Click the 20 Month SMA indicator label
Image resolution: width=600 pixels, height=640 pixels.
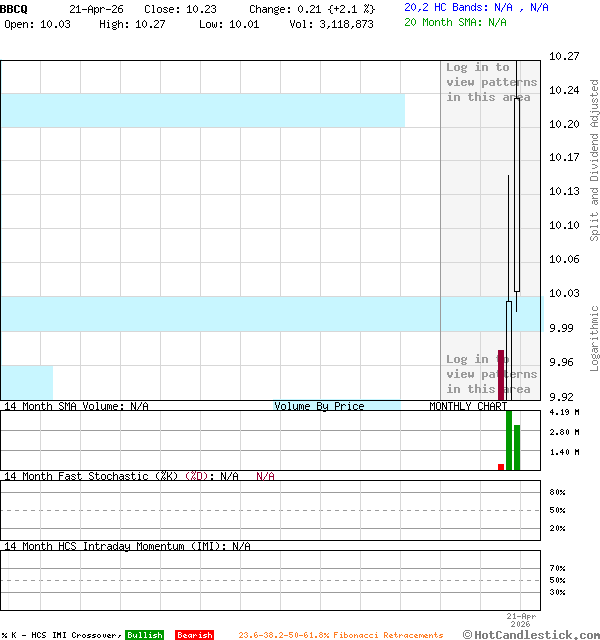point(455,22)
